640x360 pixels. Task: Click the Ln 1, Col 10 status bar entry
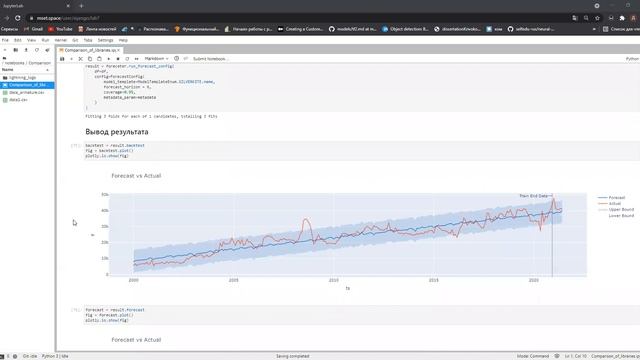(576, 356)
